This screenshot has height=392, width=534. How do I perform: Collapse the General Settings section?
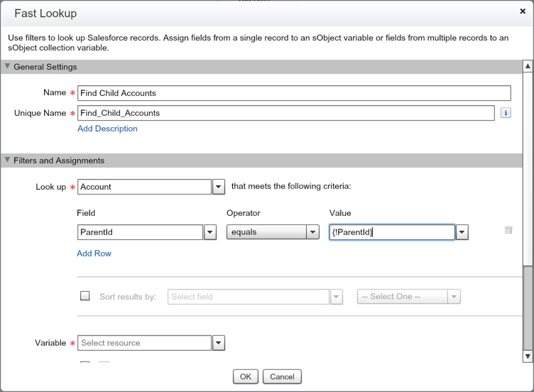[8, 67]
